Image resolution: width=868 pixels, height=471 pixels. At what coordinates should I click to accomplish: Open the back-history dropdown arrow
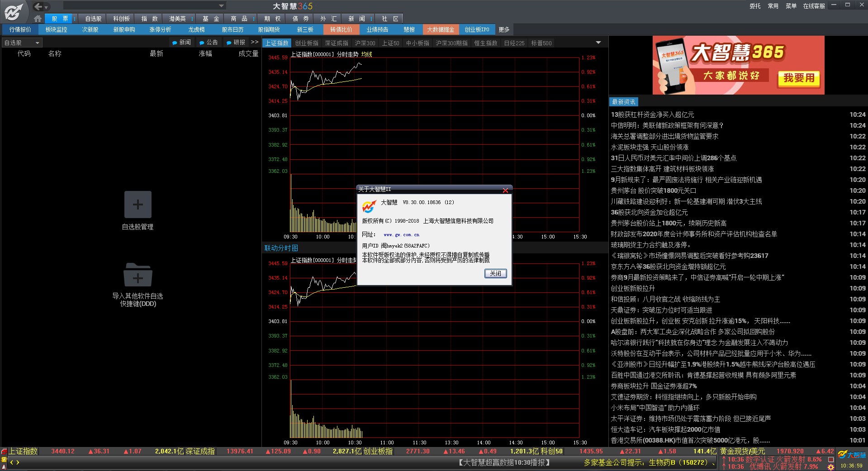pos(46,7)
